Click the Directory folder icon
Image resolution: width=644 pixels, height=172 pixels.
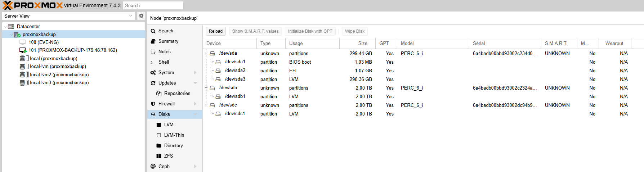click(159, 146)
